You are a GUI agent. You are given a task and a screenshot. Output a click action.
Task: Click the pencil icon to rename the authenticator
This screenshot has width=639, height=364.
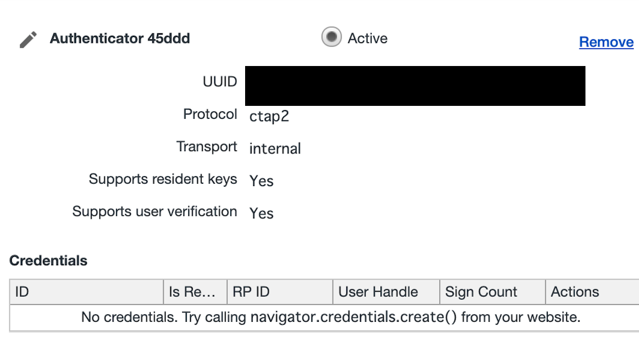pos(27,37)
